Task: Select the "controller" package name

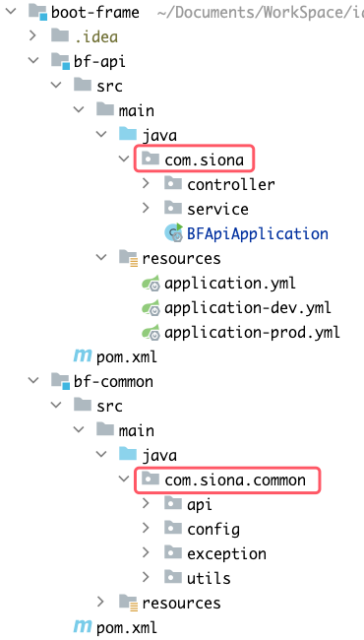Action: (231, 184)
